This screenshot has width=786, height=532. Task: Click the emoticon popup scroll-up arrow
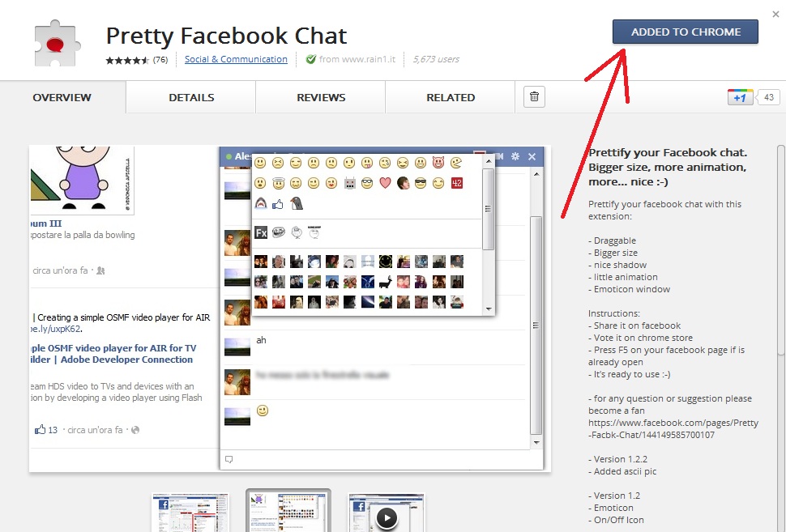pos(489,161)
